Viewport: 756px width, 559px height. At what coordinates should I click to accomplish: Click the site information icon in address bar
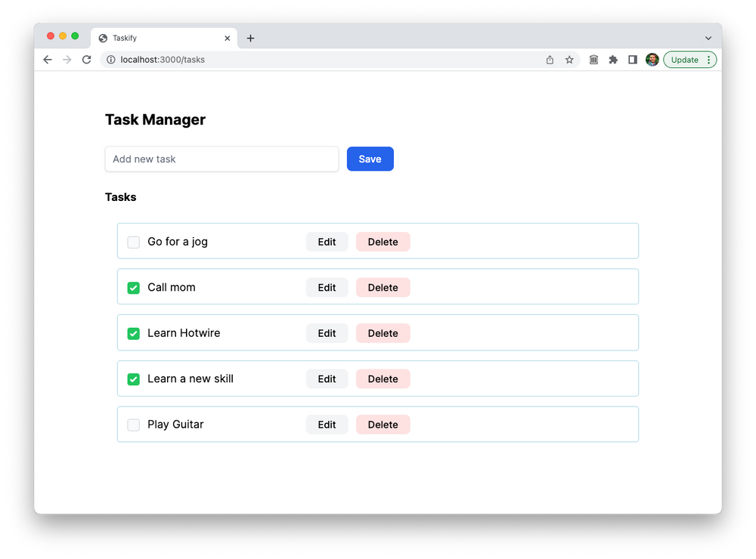coord(110,59)
